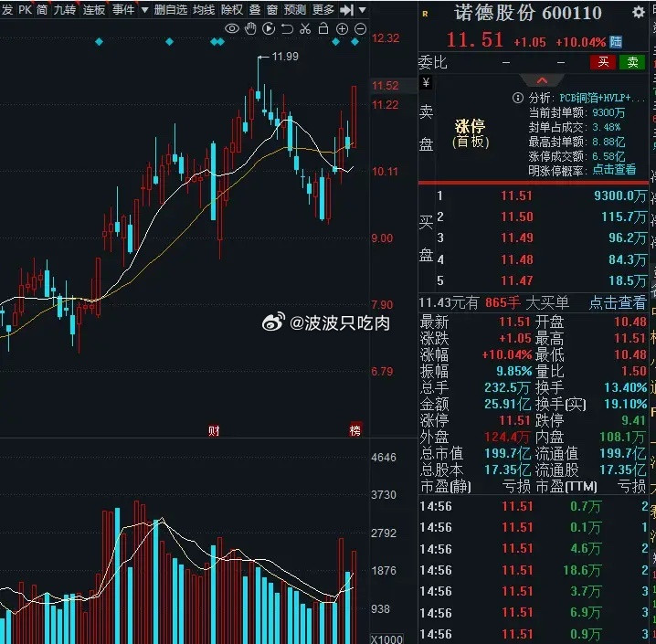The image size is (656, 644).
Task: Open the 更多 more menu
Action: point(323,9)
